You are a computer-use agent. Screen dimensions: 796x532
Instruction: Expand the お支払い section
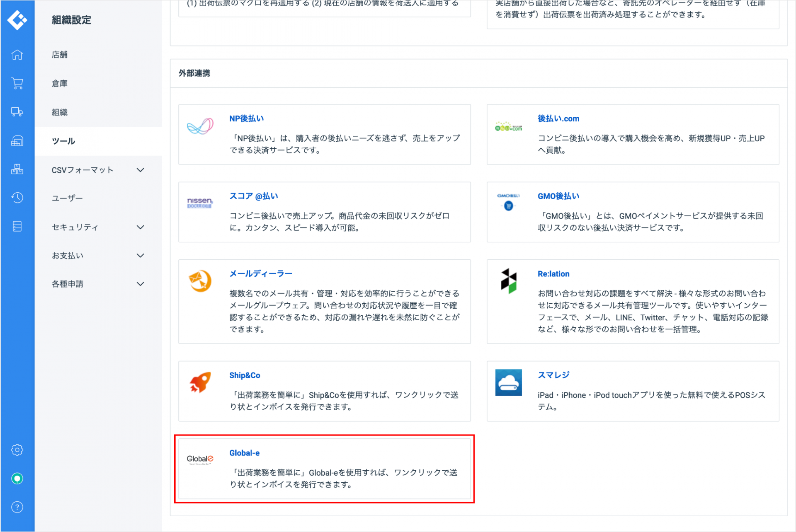tap(140, 256)
